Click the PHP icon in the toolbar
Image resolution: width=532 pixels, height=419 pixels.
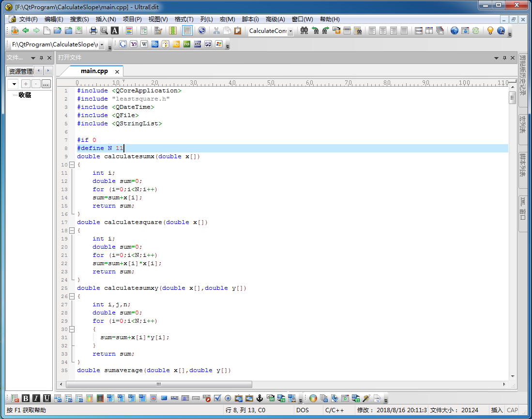pyautogui.click(x=198, y=45)
